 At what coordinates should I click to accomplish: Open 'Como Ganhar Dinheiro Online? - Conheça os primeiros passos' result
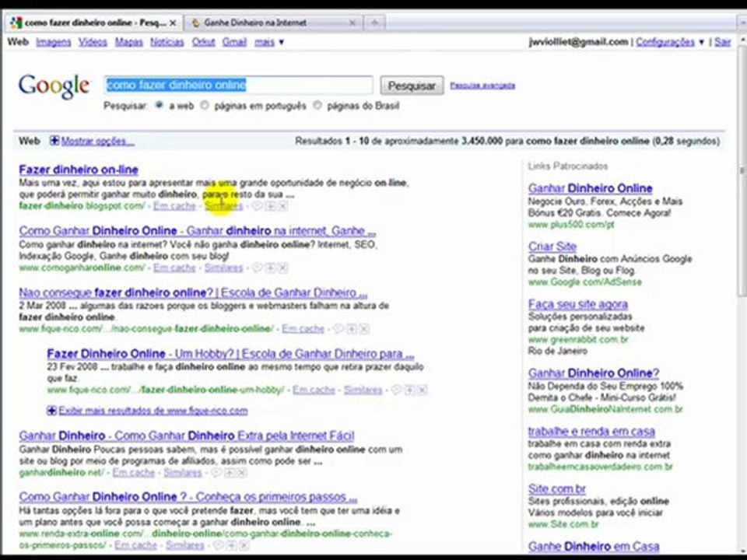click(188, 497)
